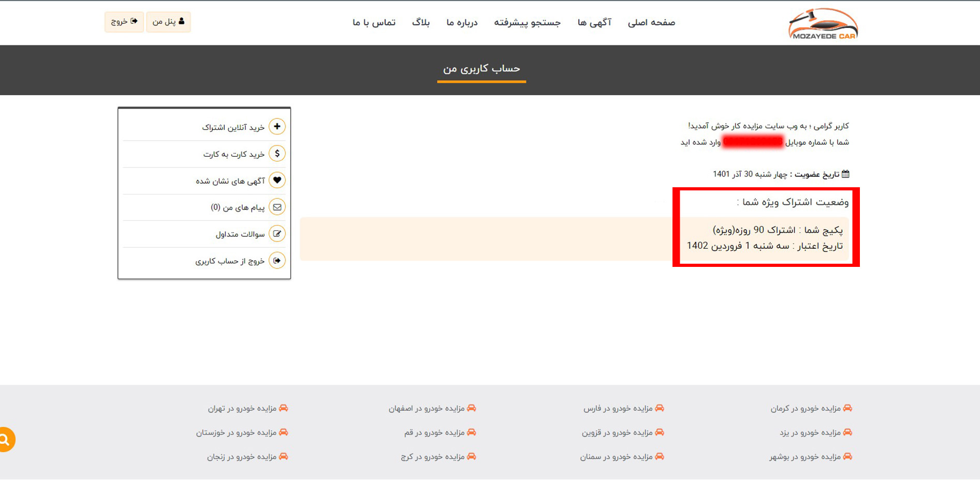Click the FAQ pencil icon beside سوالات متداول
This screenshot has width=980, height=480.
tap(278, 234)
